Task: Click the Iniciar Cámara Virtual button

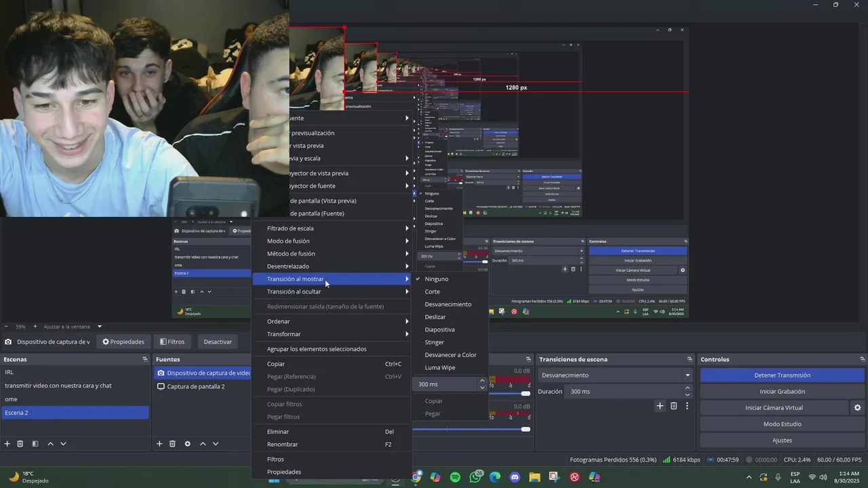Action: click(774, 408)
